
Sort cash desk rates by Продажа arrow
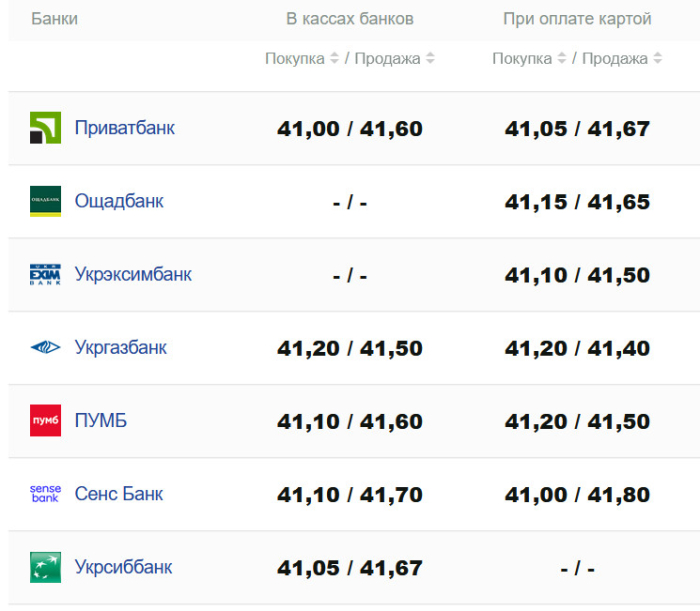pos(430,59)
